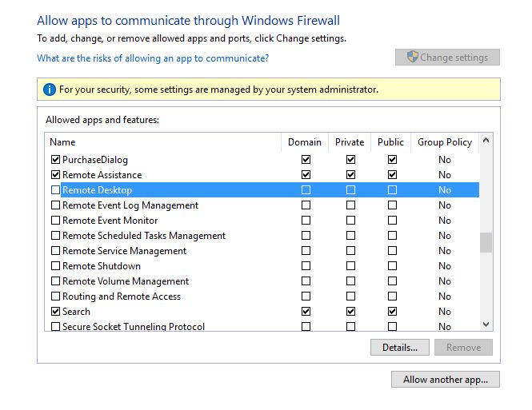Click the blue info icon in security notice
This screenshot has width=532, height=410.
[x=49, y=90]
